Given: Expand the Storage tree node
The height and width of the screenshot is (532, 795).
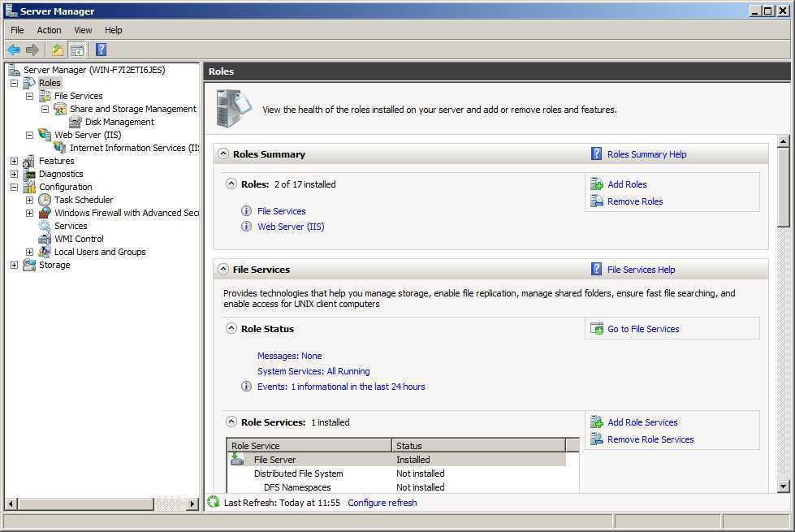Looking at the screenshot, I should pos(14,265).
